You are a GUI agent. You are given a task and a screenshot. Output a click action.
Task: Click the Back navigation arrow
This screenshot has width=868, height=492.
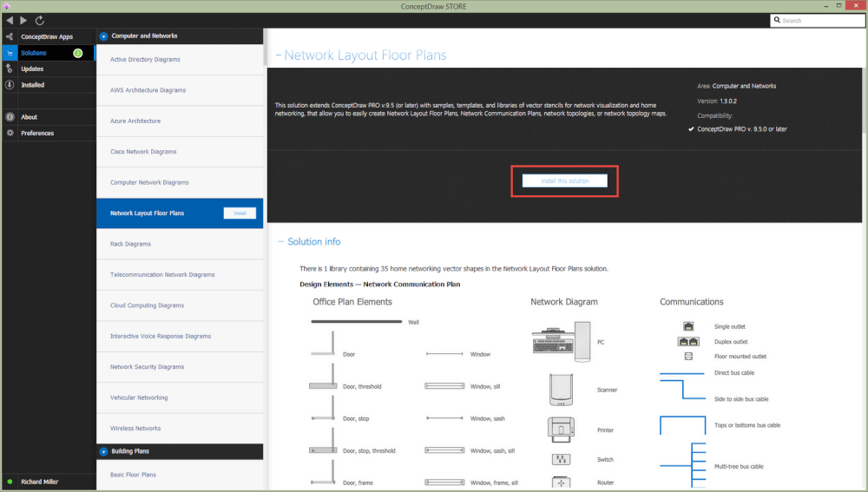(10, 21)
